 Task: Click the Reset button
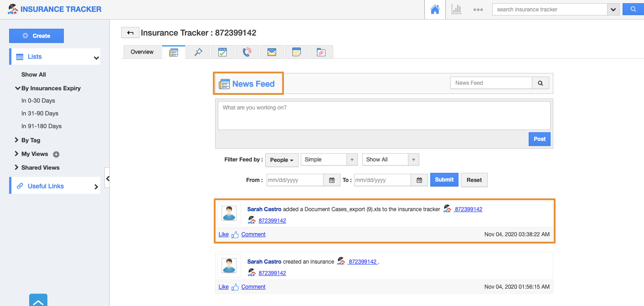click(474, 180)
